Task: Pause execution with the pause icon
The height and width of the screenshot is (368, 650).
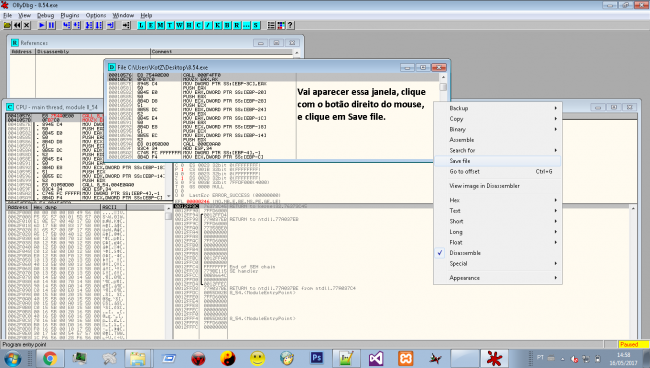Action: coord(51,25)
